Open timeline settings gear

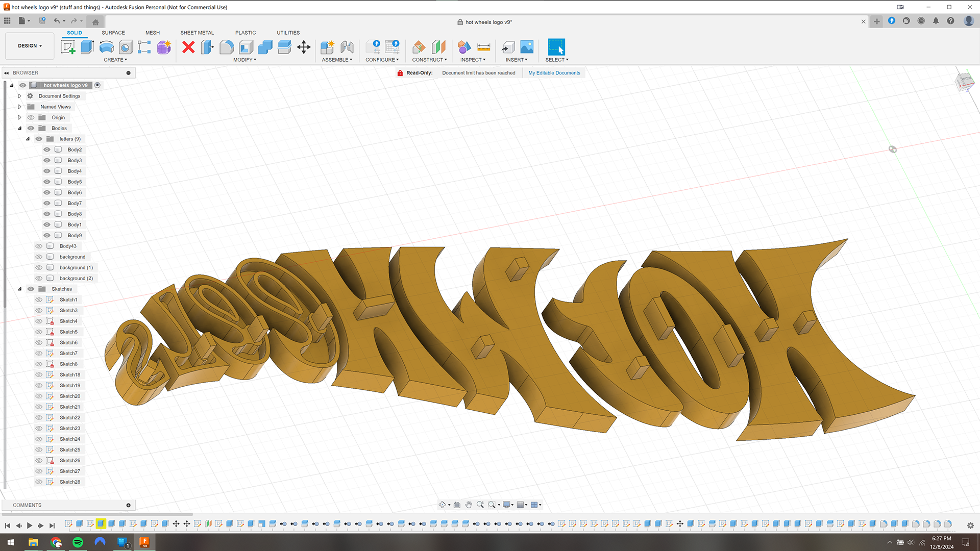click(x=970, y=525)
